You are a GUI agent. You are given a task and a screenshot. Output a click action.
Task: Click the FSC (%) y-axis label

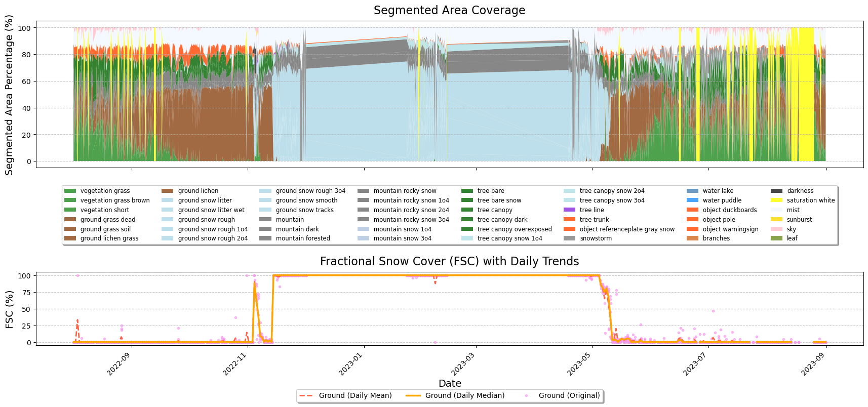pos(9,309)
